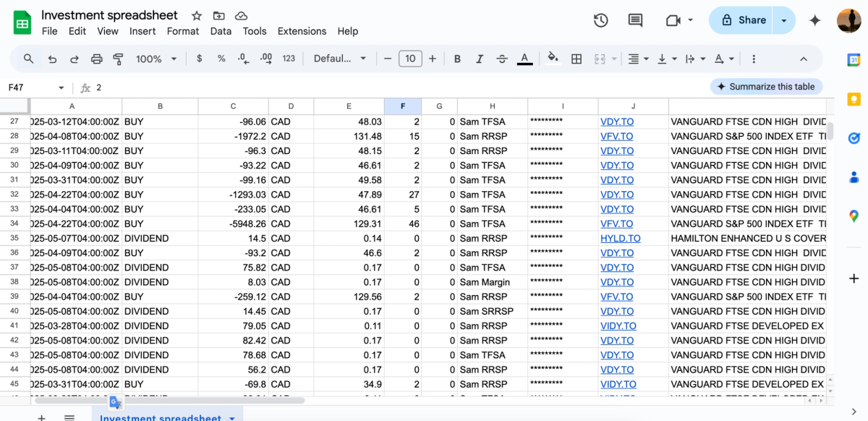Open the Format menu
This screenshot has height=421, width=868.
tap(183, 31)
